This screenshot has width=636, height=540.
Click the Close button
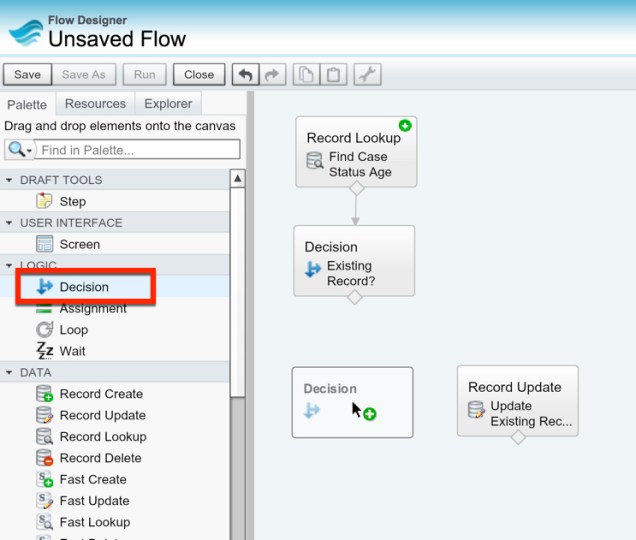199,75
